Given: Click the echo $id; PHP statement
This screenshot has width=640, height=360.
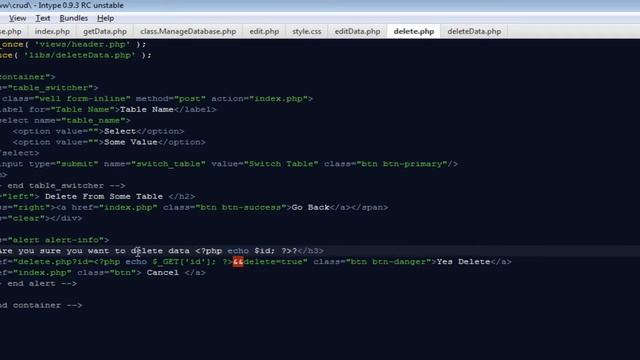Looking at the screenshot, I should click(251, 251).
